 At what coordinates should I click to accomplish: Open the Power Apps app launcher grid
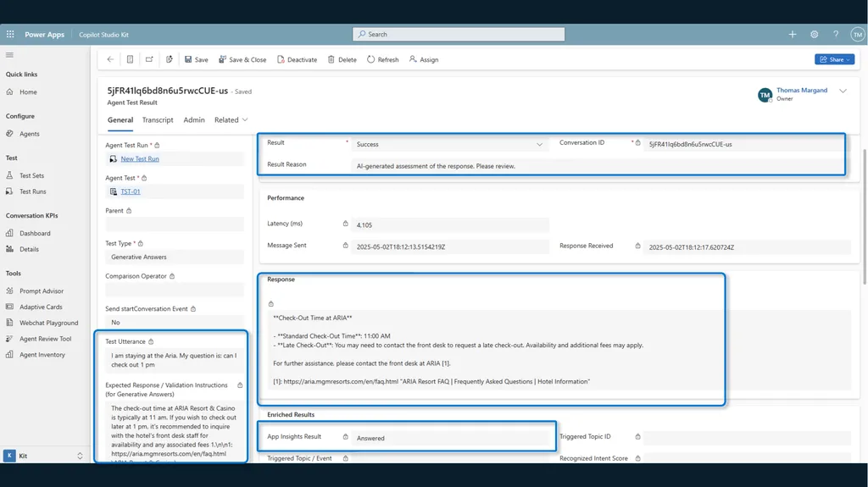click(x=10, y=35)
